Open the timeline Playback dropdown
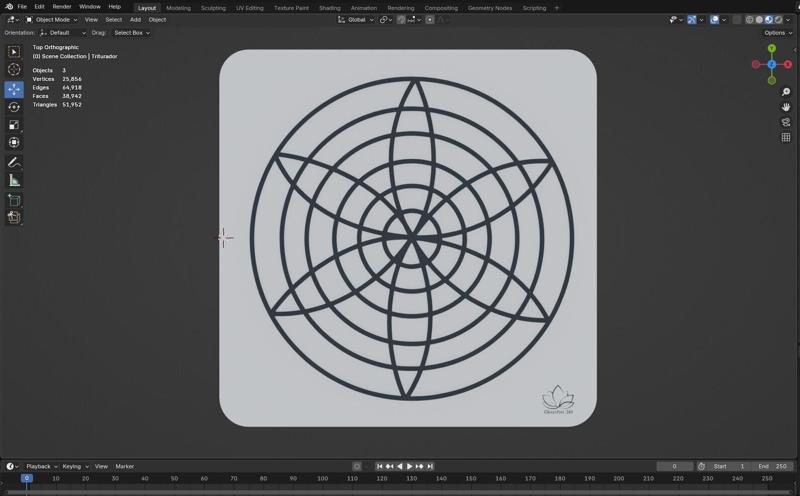The height and width of the screenshot is (496, 800). [x=41, y=466]
